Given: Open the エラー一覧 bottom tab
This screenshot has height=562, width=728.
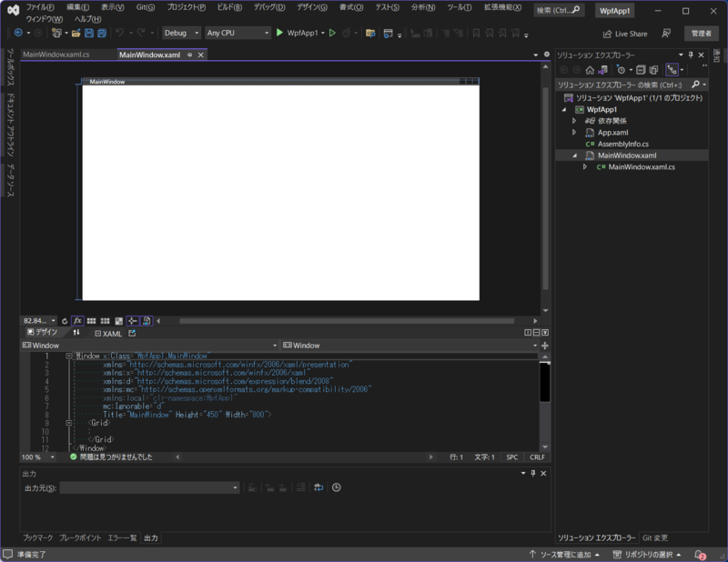Looking at the screenshot, I should point(122,537).
